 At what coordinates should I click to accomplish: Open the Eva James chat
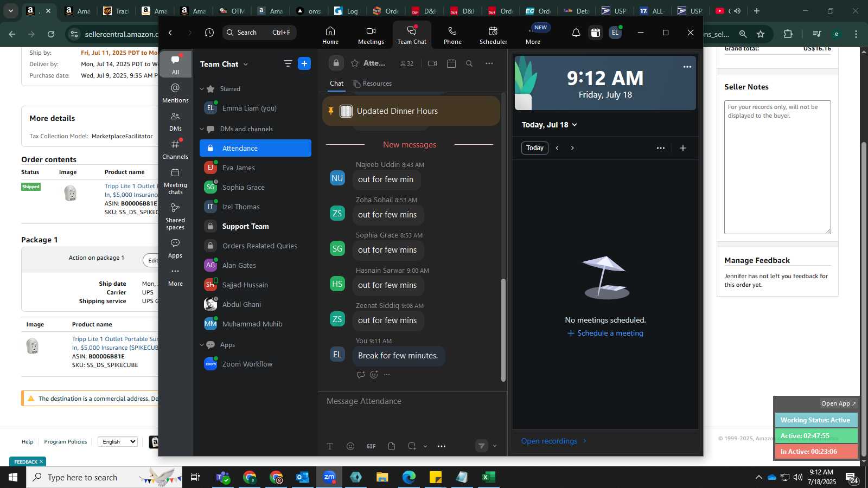pyautogui.click(x=256, y=168)
